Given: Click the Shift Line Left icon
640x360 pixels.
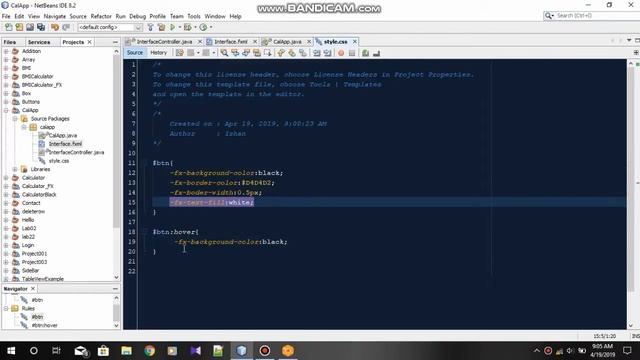Looking at the screenshot, I should tap(316, 53).
